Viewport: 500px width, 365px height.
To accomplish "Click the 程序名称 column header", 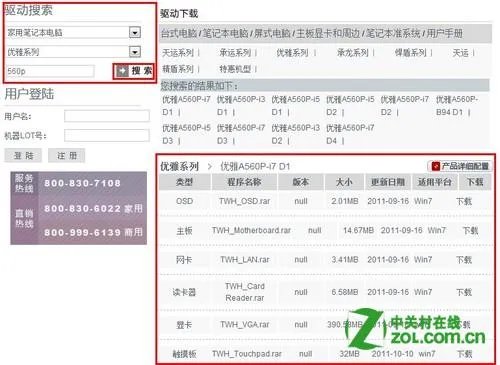I will click(x=244, y=182).
